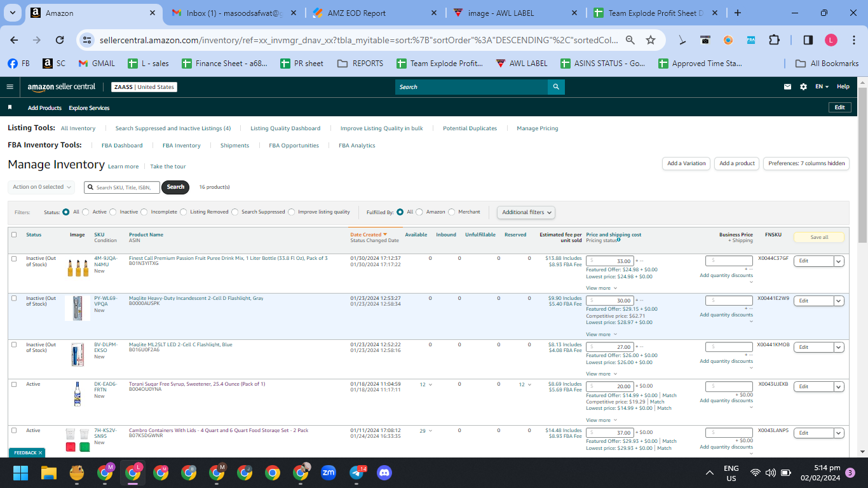View site information icon in address bar

[87, 40]
